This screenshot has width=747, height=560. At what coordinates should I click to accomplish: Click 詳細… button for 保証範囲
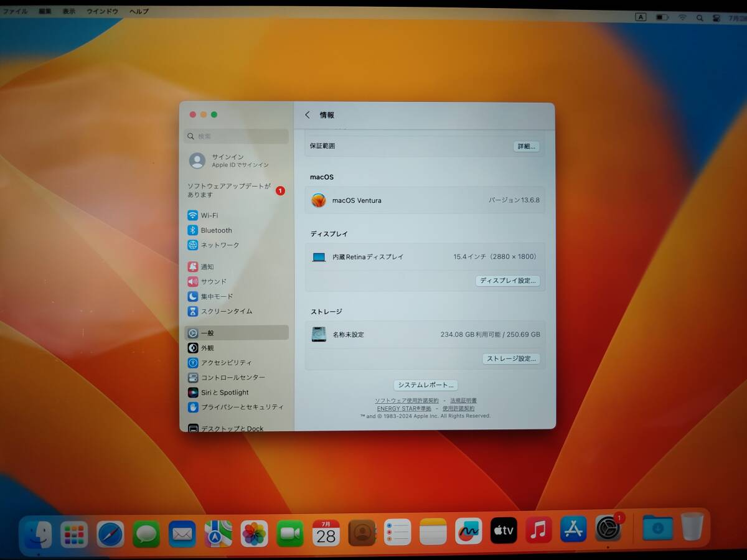point(526,146)
